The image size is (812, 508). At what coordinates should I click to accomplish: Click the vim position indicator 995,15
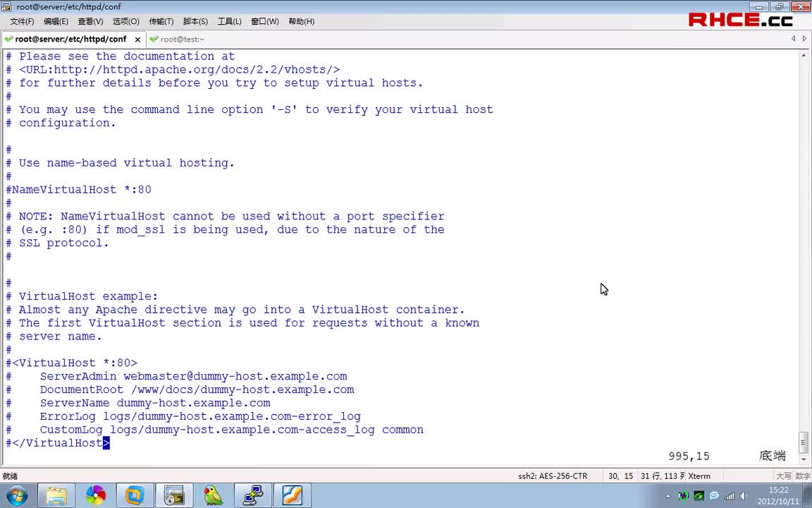click(689, 456)
